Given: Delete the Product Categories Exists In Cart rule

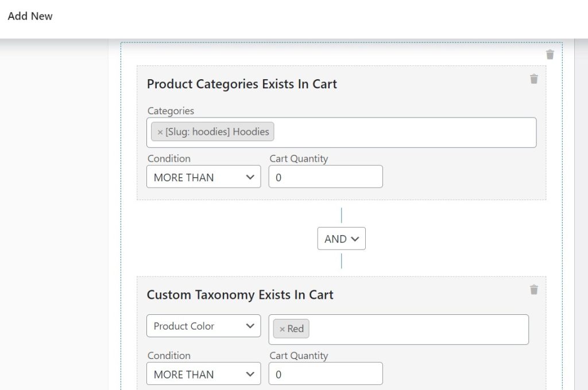Looking at the screenshot, I should point(534,79).
